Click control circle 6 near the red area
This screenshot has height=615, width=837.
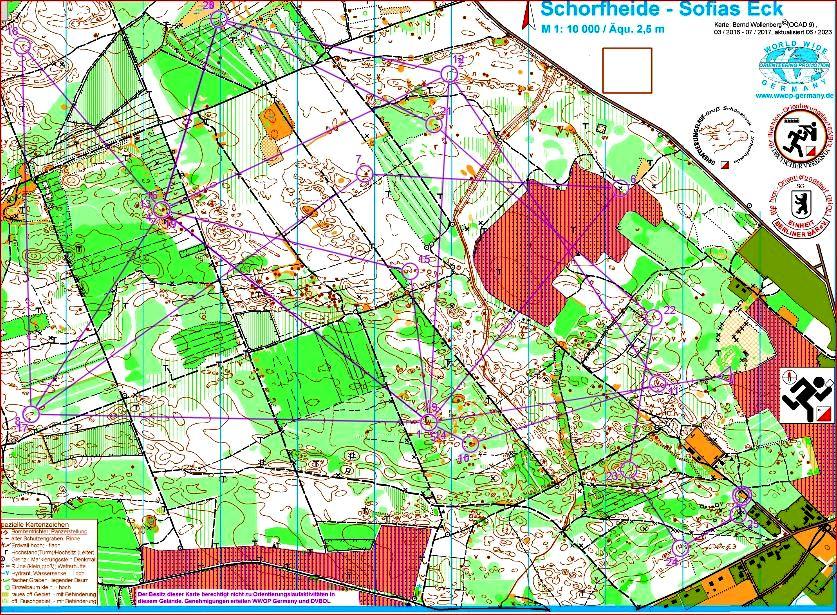click(x=621, y=191)
